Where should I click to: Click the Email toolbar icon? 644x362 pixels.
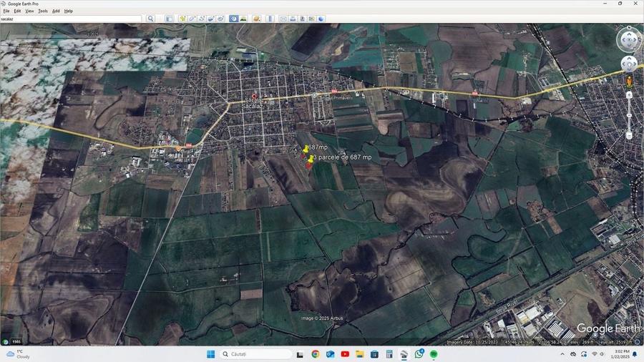click(x=283, y=19)
